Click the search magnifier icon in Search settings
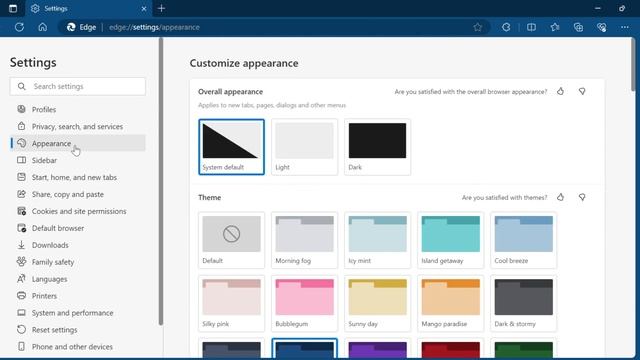This screenshot has height=360, width=640. tap(22, 87)
